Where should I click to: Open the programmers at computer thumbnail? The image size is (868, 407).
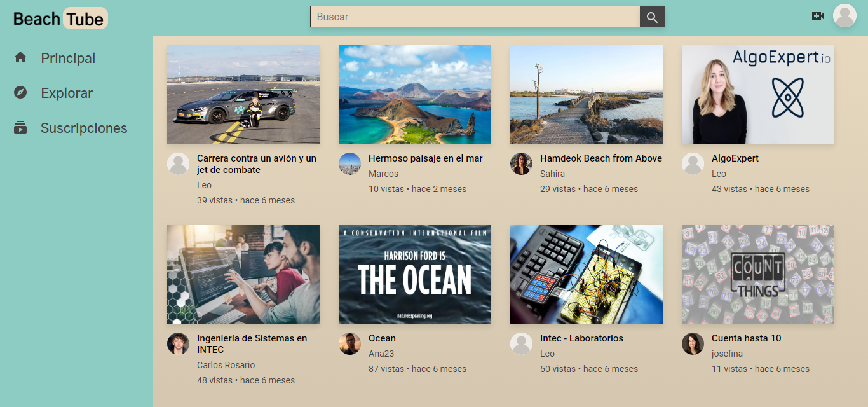[243, 274]
